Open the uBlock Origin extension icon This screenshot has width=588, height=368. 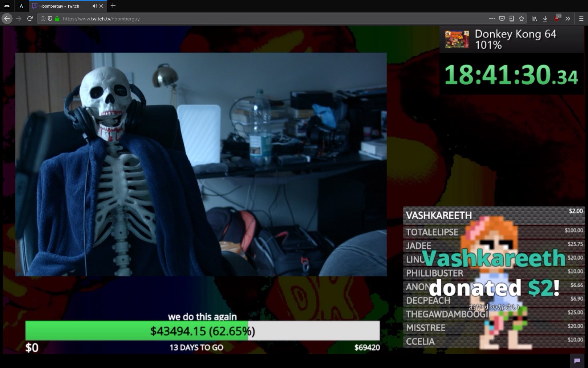pos(557,18)
